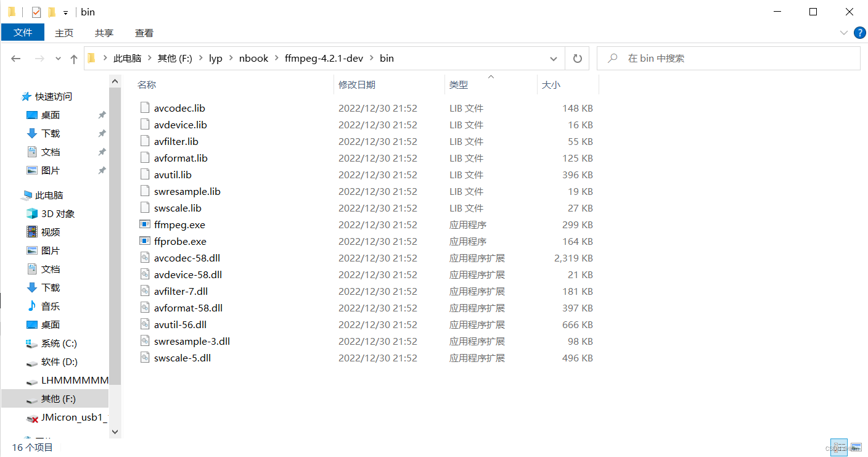The height and width of the screenshot is (457, 868).
Task: Open the JMicron_usb1 drive
Action: 75,417
